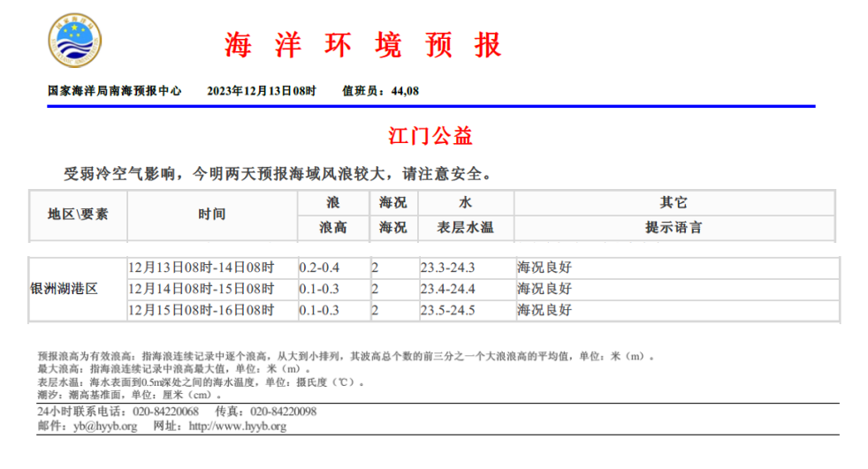Select the 地区\要素 table header
Screen dimensions: 868x469
pyautogui.click(x=78, y=214)
